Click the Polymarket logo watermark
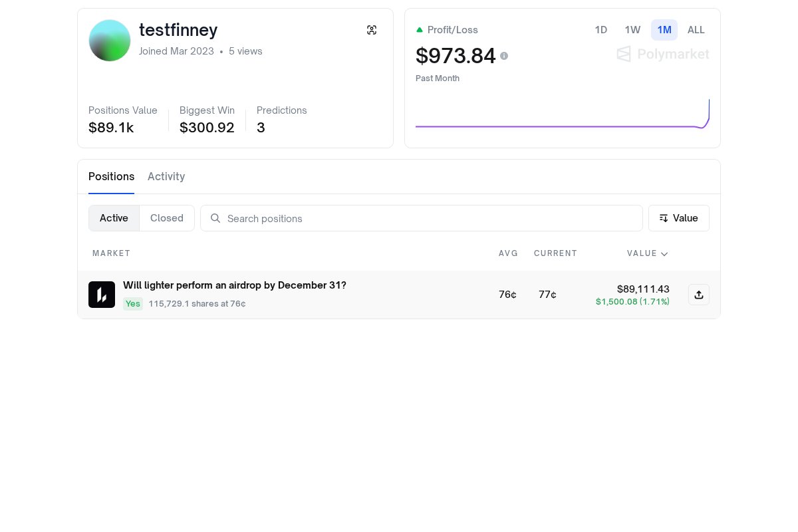The height and width of the screenshot is (532, 798). pos(662,54)
